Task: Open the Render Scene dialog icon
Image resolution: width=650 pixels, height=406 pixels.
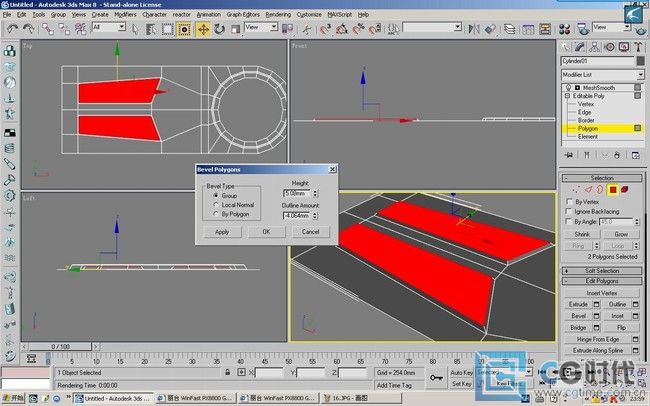Action: coord(583,29)
